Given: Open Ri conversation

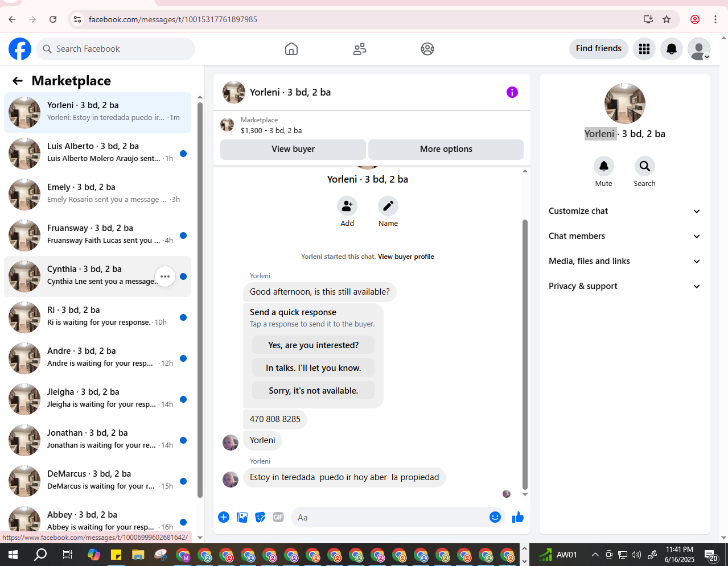Looking at the screenshot, I should click(x=98, y=317).
